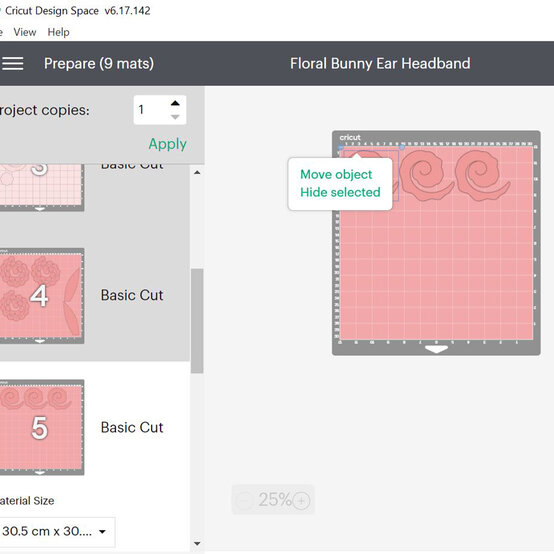This screenshot has width=554, height=554.
Task: Select the right rose shape on mat
Action: click(482, 175)
